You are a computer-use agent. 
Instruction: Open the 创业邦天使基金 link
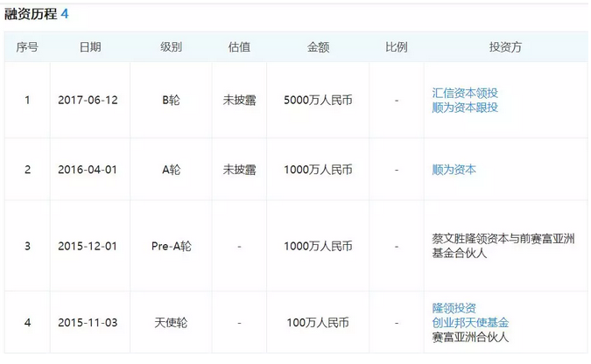470,323
